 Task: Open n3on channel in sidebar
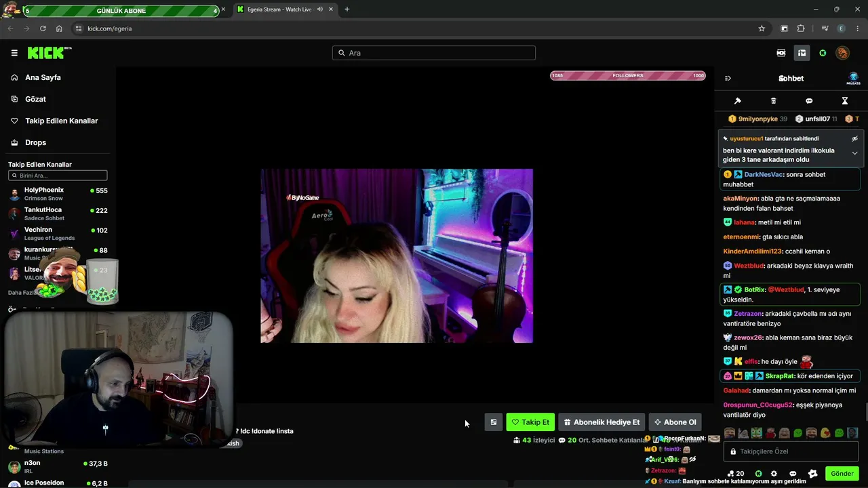(x=58, y=466)
